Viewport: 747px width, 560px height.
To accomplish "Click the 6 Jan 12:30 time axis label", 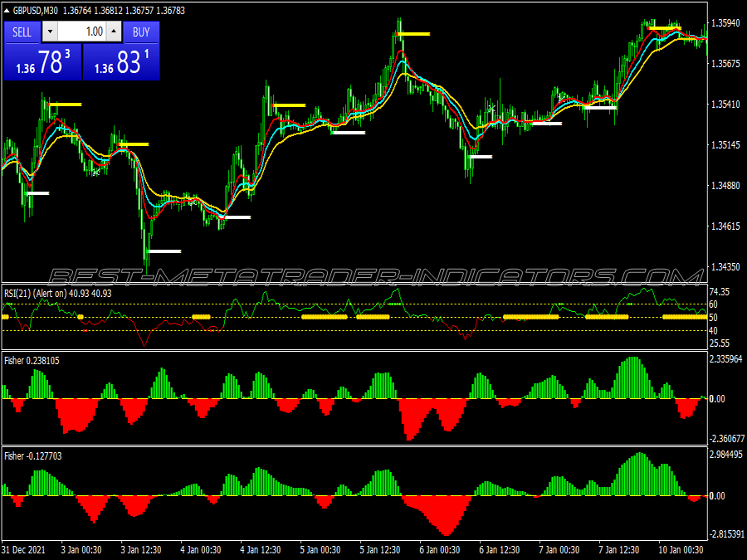I will tap(500, 549).
